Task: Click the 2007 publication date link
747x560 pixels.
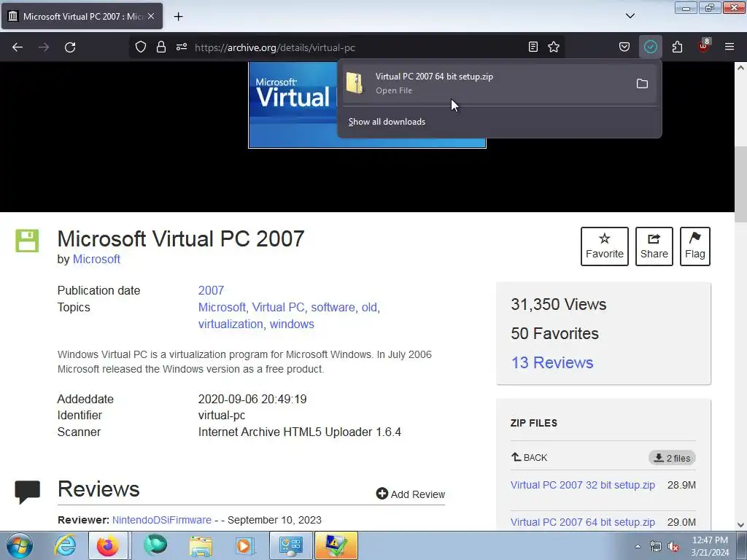Action: click(x=211, y=290)
